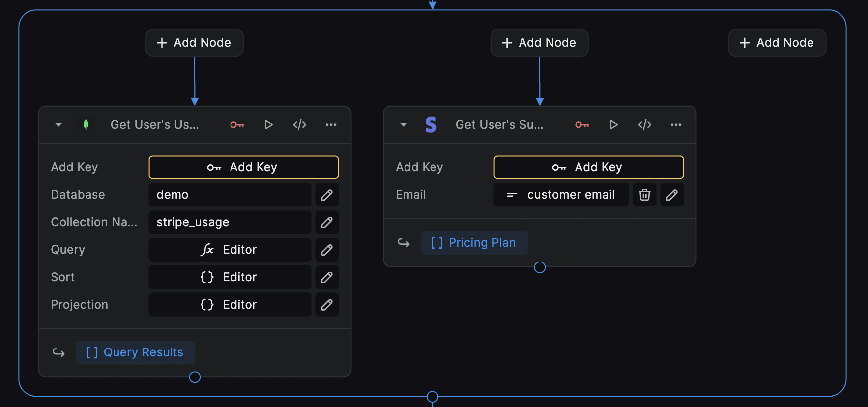Click pencil icon next to Sort
This screenshot has width=868, height=407.
(x=327, y=277)
